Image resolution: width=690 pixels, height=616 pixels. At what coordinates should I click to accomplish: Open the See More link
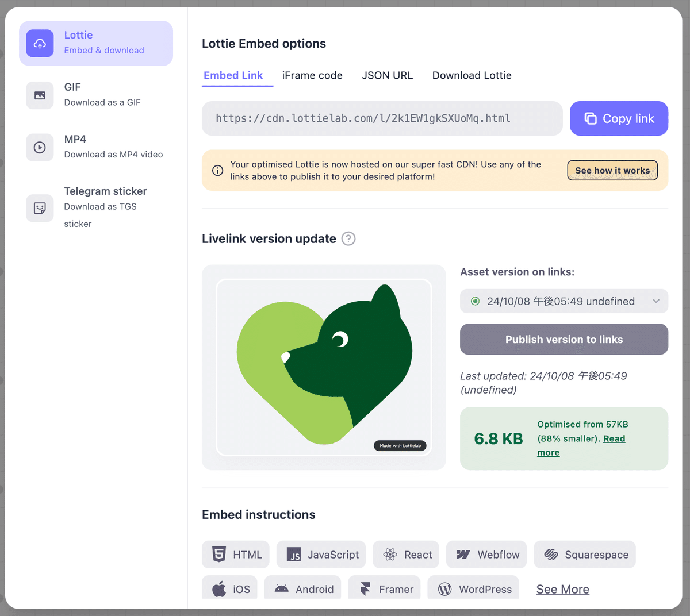562,589
